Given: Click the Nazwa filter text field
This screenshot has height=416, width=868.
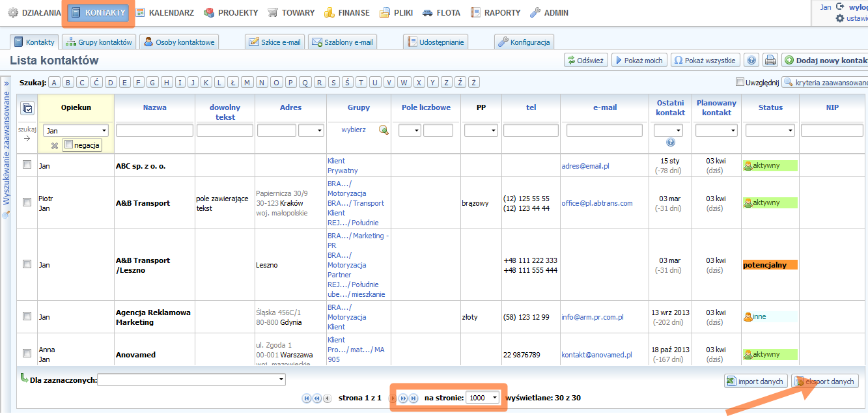Looking at the screenshot, I should [154, 131].
